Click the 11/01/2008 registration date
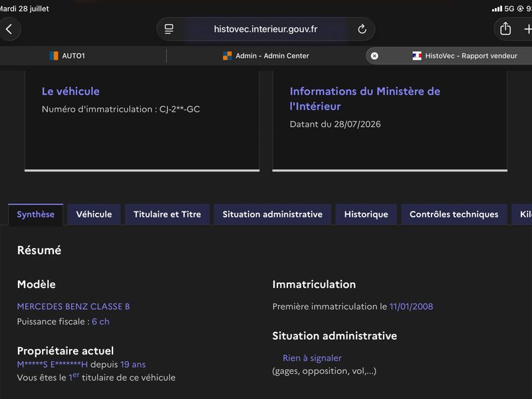Viewport: 532px width, 399px height. tap(411, 307)
